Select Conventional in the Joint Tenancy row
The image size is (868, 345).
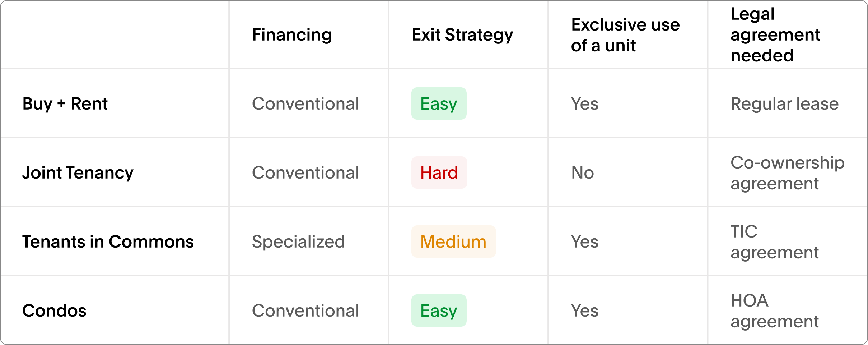coord(305,173)
